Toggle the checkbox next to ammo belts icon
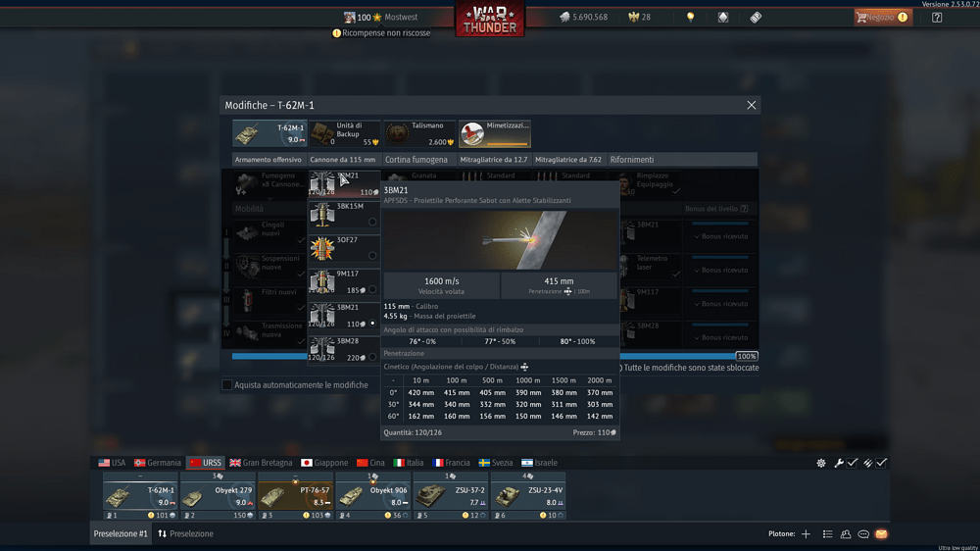The height and width of the screenshot is (551, 980). (881, 463)
